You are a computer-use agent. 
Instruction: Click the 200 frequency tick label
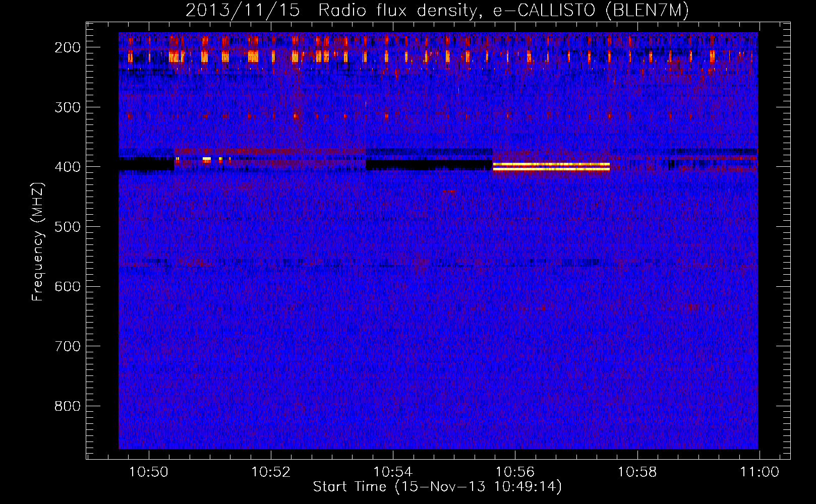[68, 47]
